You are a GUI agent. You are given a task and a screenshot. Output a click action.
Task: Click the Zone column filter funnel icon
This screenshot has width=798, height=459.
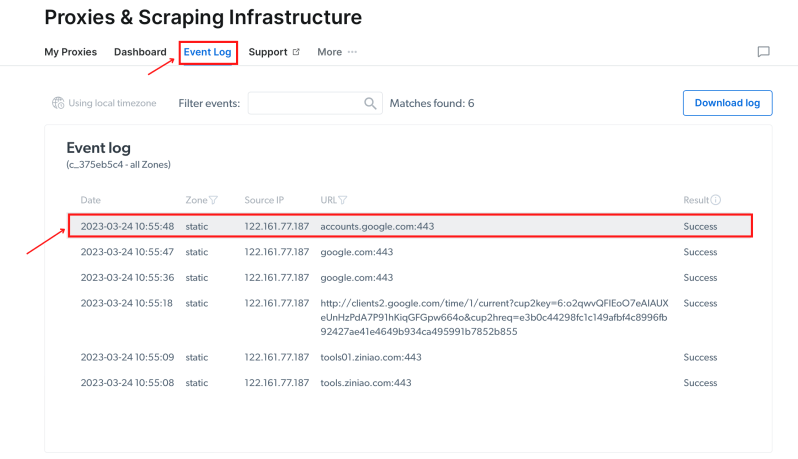click(213, 200)
